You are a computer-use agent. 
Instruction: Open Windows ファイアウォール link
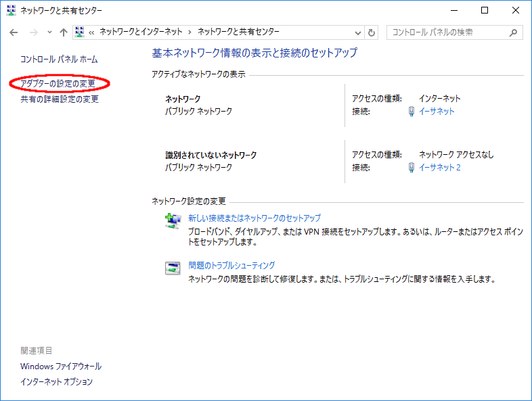[61, 367]
